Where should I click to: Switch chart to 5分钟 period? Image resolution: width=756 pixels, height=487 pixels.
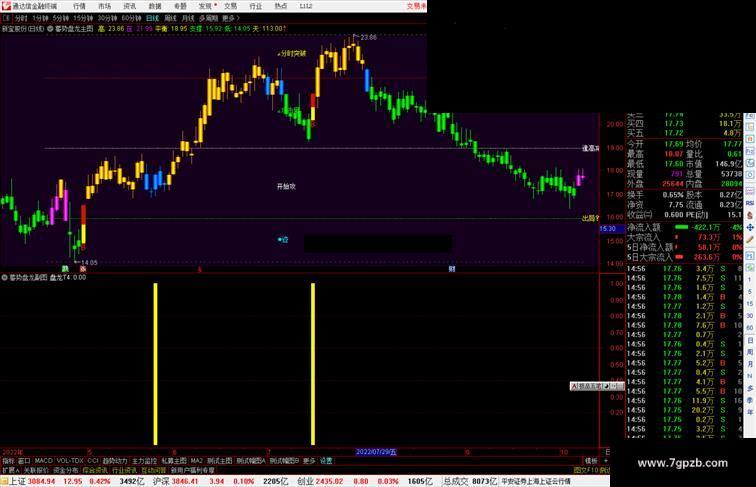(61, 18)
